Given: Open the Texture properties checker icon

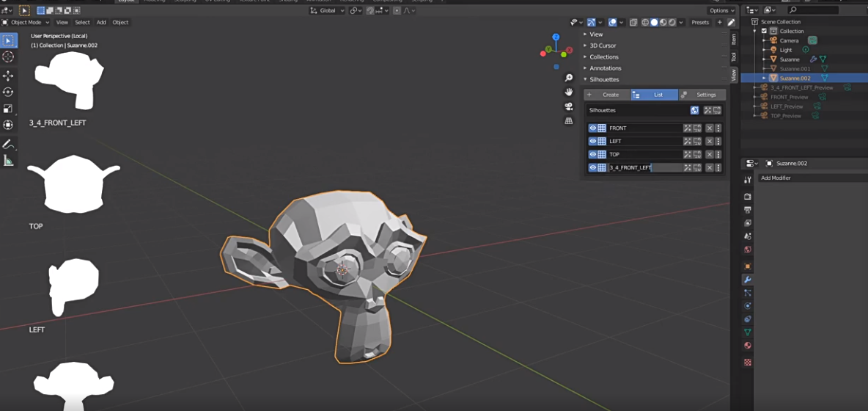Looking at the screenshot, I should [748, 363].
